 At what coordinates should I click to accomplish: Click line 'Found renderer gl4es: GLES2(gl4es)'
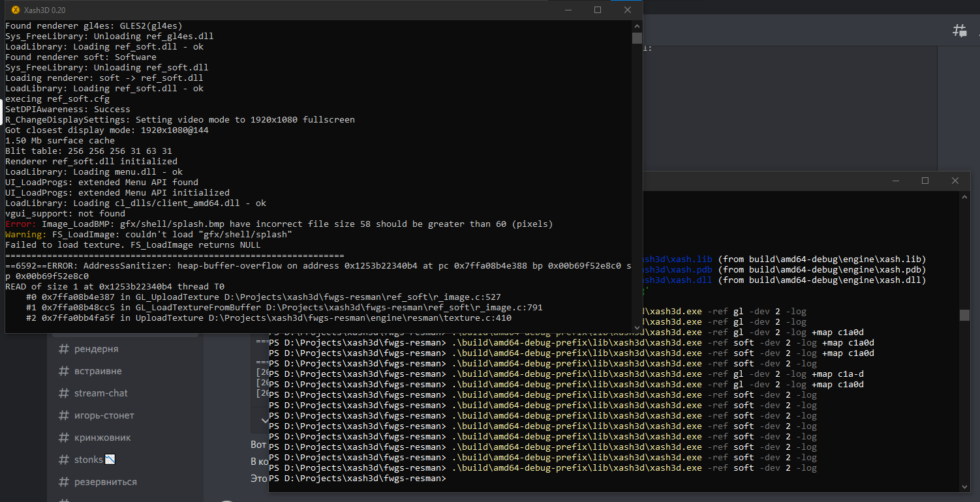(93, 25)
